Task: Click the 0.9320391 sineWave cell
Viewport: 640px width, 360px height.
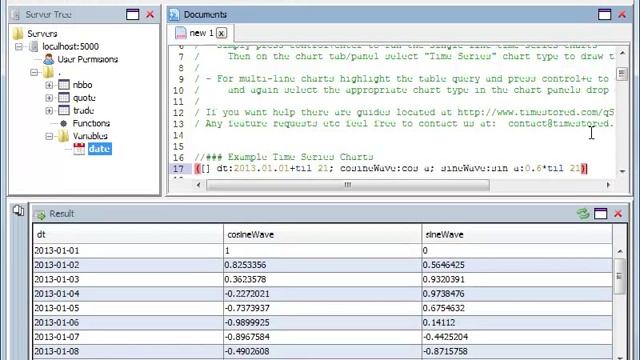Action: tap(517, 280)
